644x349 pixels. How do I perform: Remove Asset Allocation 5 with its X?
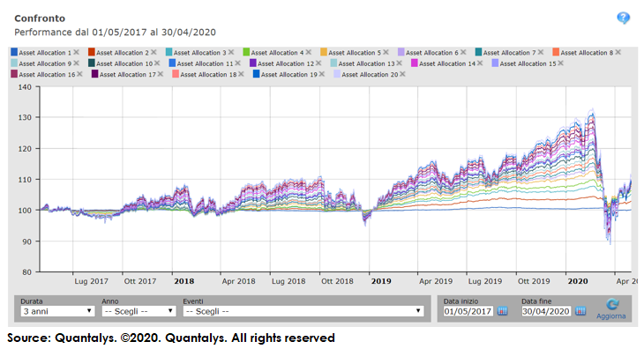(386, 53)
